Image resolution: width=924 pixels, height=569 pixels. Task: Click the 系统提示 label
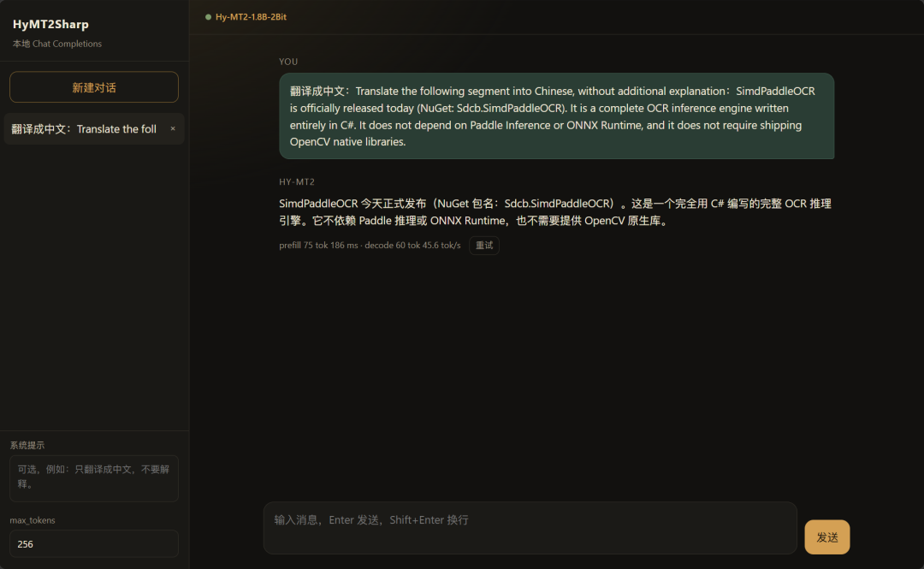pyautogui.click(x=27, y=445)
